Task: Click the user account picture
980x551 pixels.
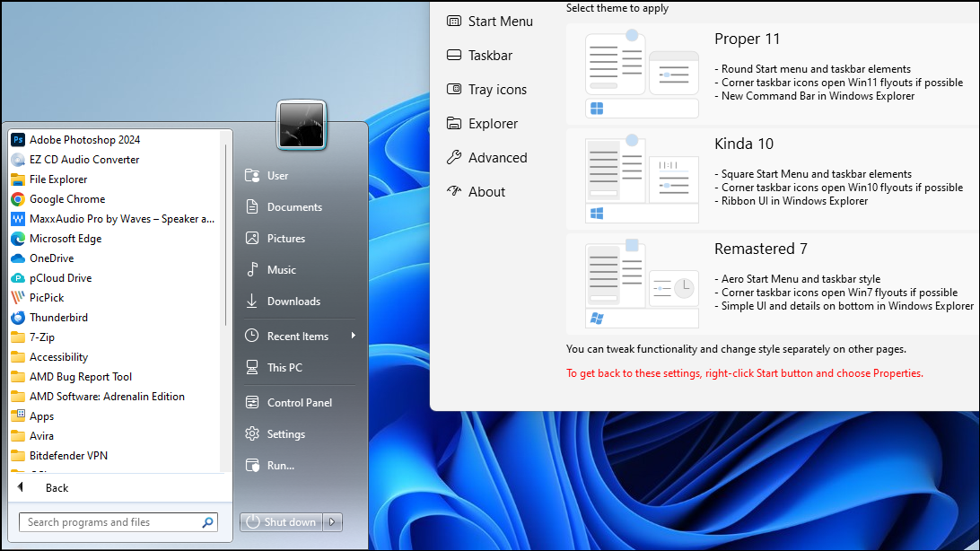Action: click(302, 126)
